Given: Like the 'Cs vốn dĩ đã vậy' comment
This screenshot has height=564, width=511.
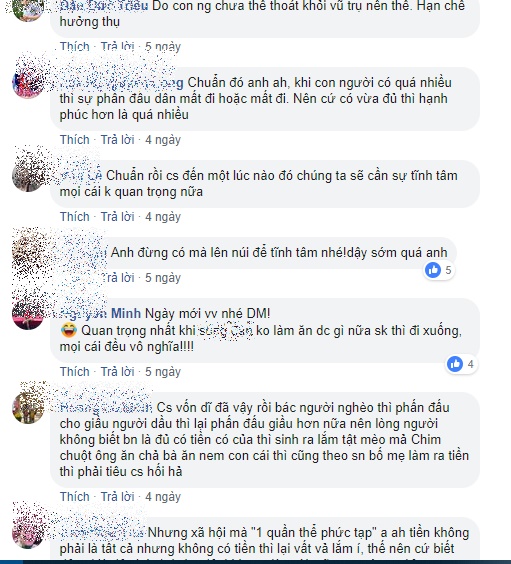Looking at the screenshot, I should (x=74, y=497).
